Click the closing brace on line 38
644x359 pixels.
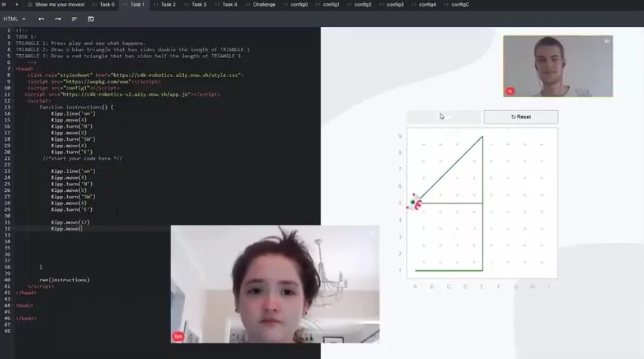point(40,268)
